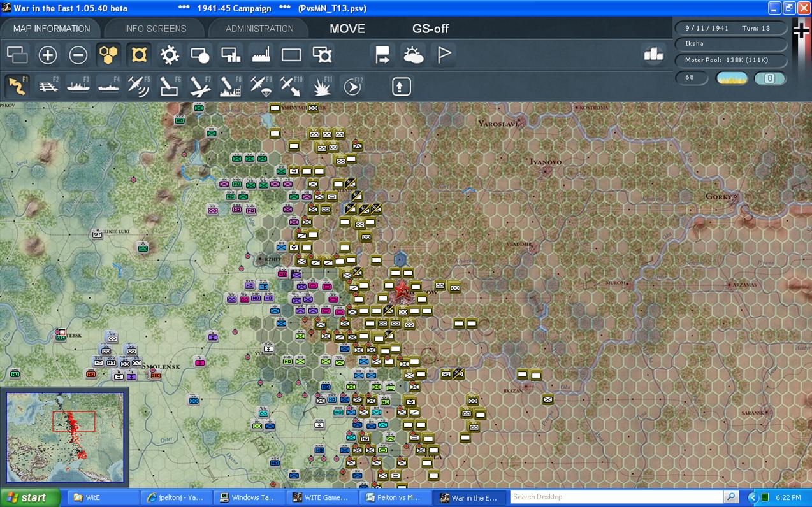Click the F12 arrow-in-circle icon
The height and width of the screenshot is (507, 812).
point(352,86)
